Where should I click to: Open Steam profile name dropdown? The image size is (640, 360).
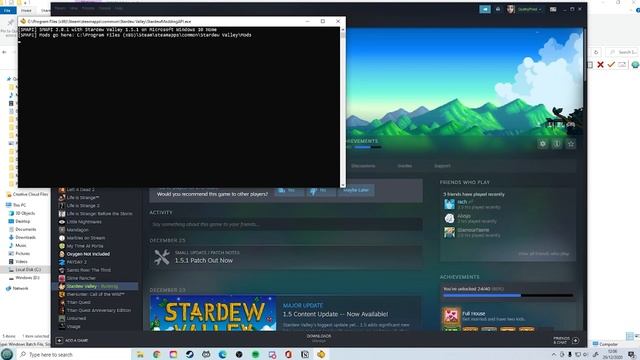click(x=529, y=9)
